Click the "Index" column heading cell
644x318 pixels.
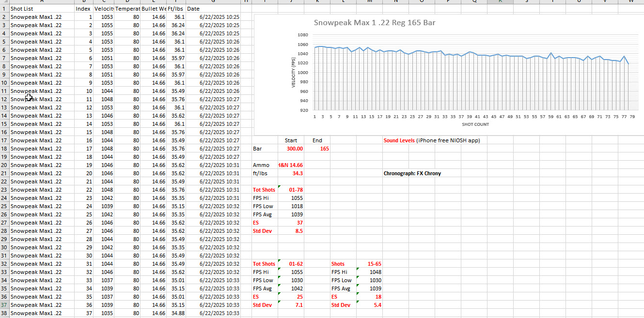[x=83, y=9]
